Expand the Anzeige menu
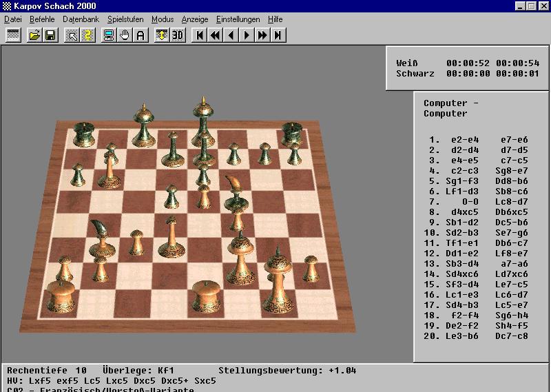 [x=195, y=19]
